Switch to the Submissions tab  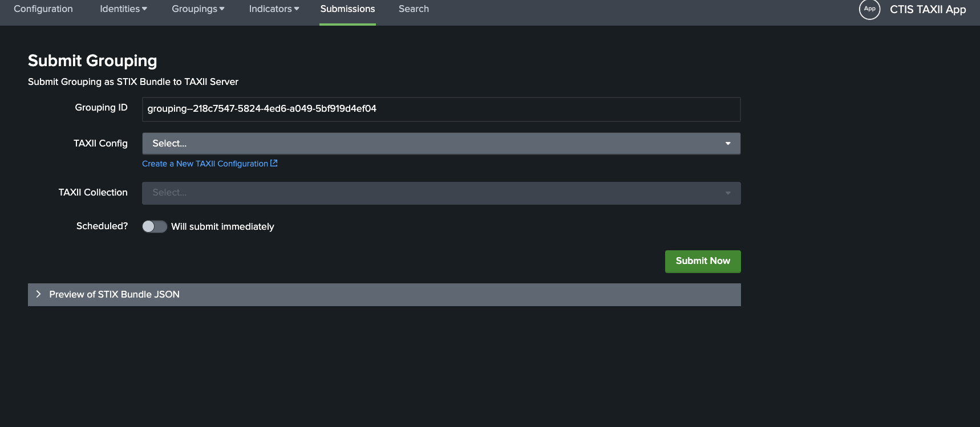[x=347, y=9]
